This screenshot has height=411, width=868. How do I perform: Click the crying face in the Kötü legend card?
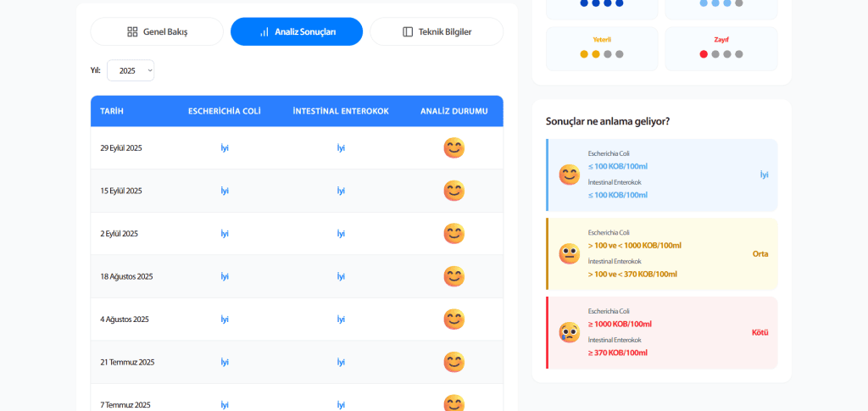pyautogui.click(x=569, y=332)
